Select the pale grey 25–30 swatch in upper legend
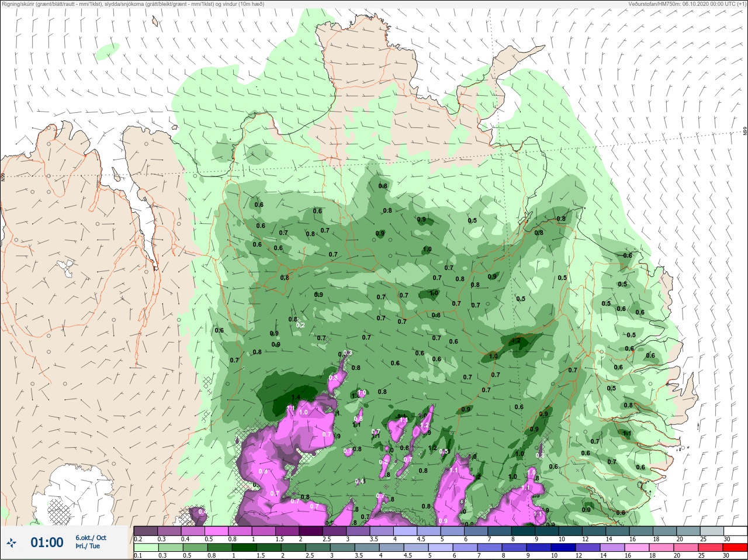This screenshot has width=748, height=560. (712, 531)
